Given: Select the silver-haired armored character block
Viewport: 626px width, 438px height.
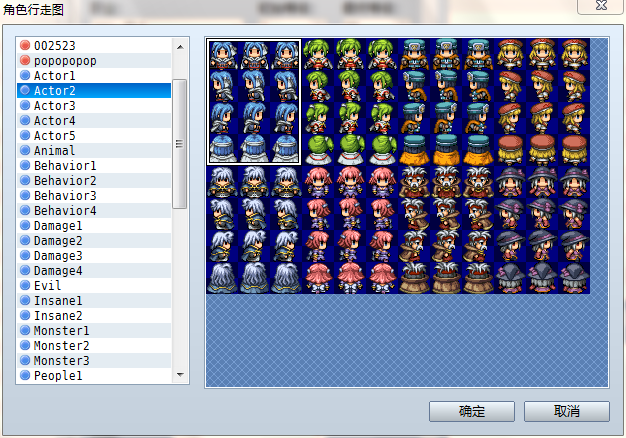Looking at the screenshot, I should pos(254,230).
